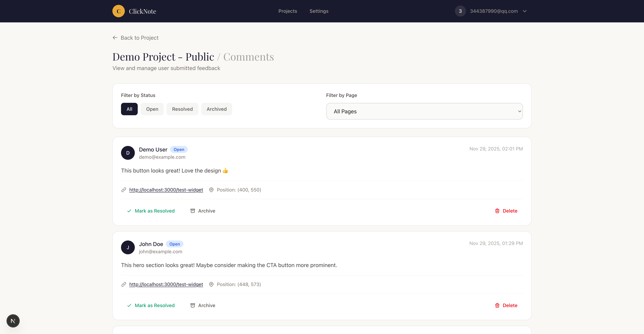
Task: Select the All status filter
Action: [x=129, y=109]
